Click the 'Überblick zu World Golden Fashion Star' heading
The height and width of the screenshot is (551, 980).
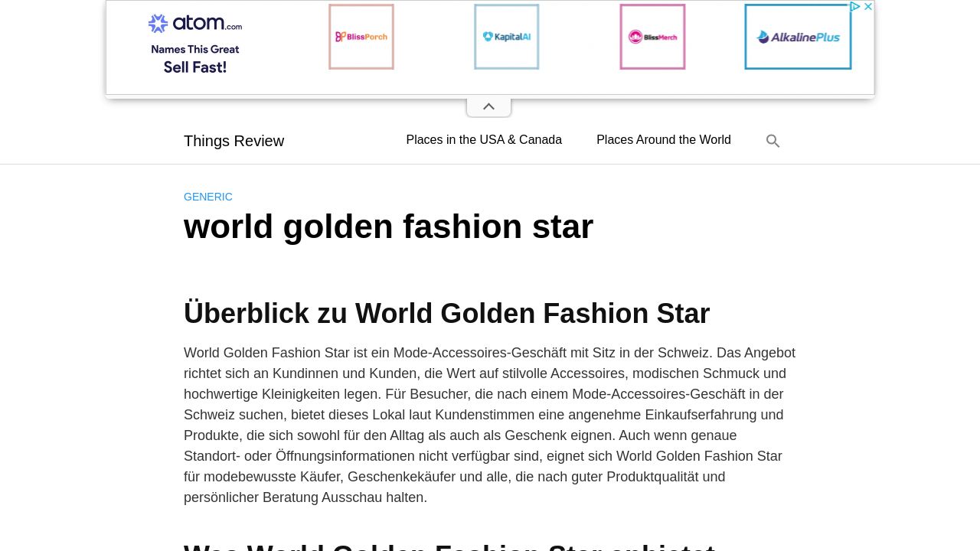447,314
